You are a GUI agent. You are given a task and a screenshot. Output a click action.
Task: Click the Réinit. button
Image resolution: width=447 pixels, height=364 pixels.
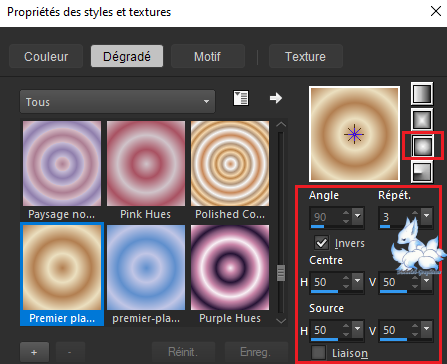(x=183, y=352)
